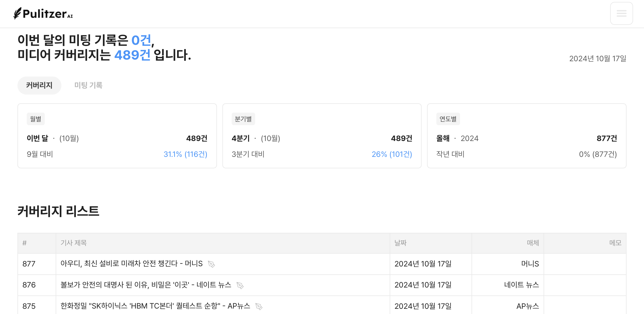This screenshot has height=314, width=644.
Task: Click the Pulitzer AI logo
Action: [43, 13]
